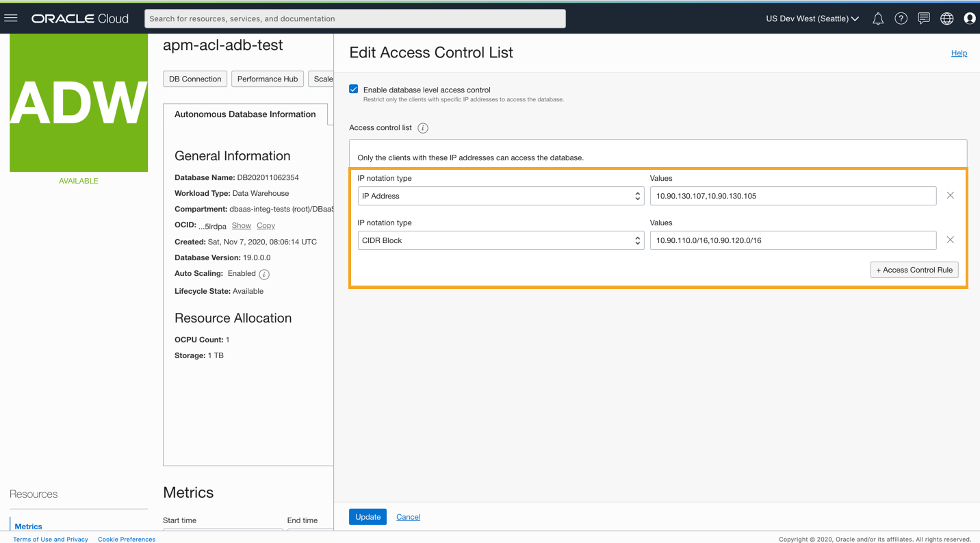This screenshot has width=980, height=543.
Task: Click the search resources input field
Action: coord(355,18)
